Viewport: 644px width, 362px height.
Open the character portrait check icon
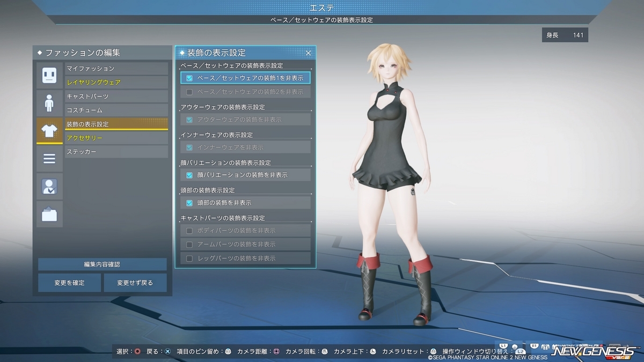coord(49,186)
